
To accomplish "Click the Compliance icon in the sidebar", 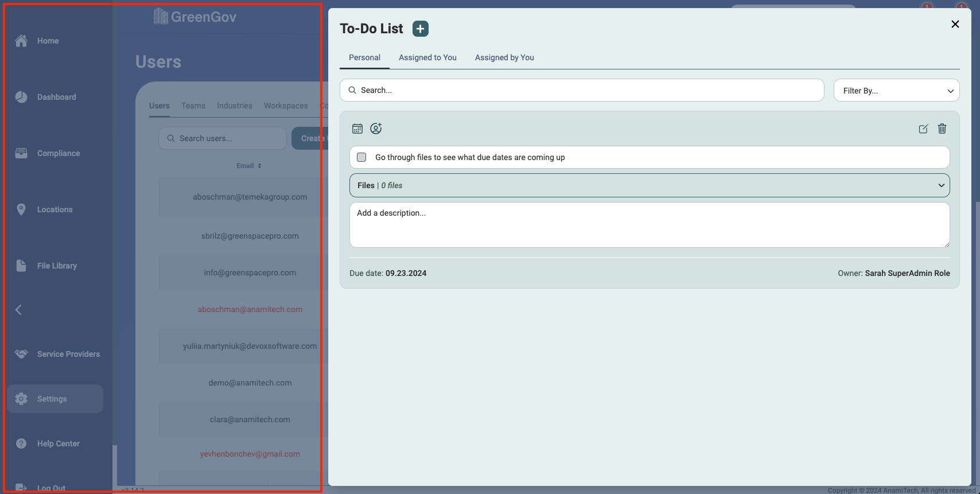I will click(x=21, y=153).
